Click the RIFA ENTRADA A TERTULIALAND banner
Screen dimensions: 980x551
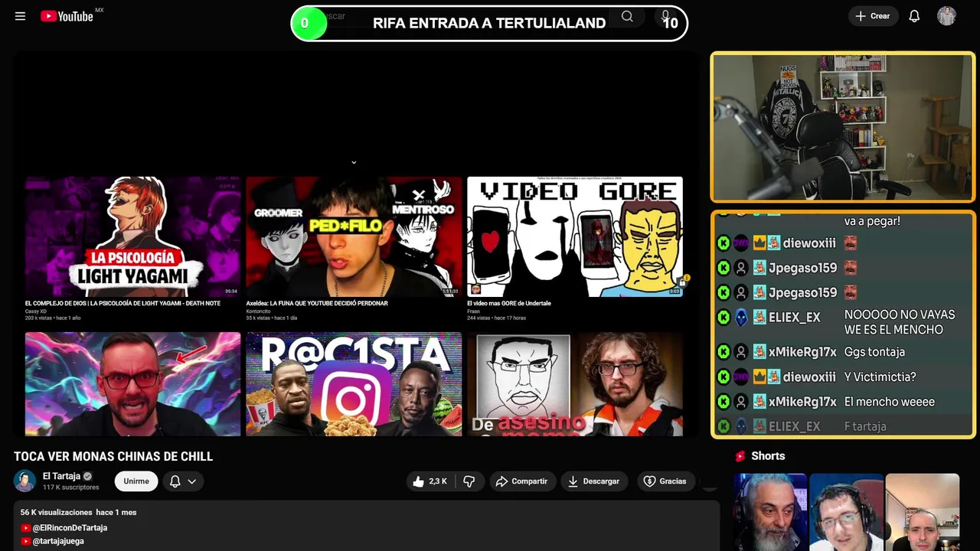click(x=489, y=23)
